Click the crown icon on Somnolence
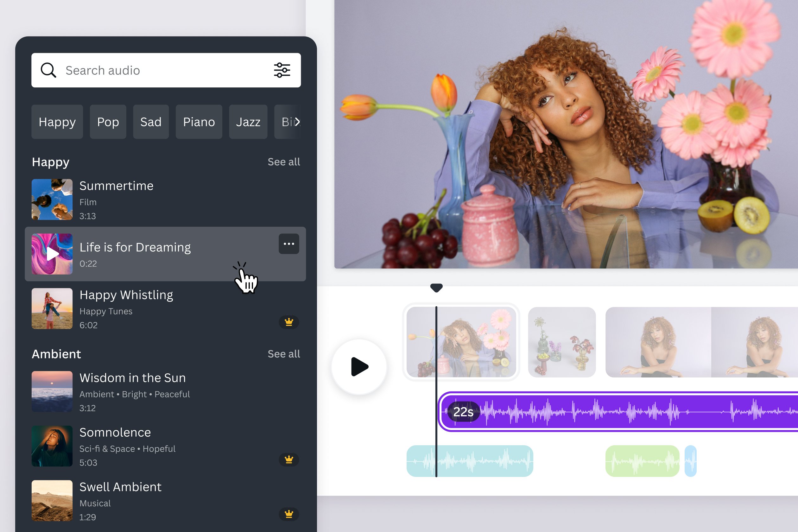 (290, 461)
